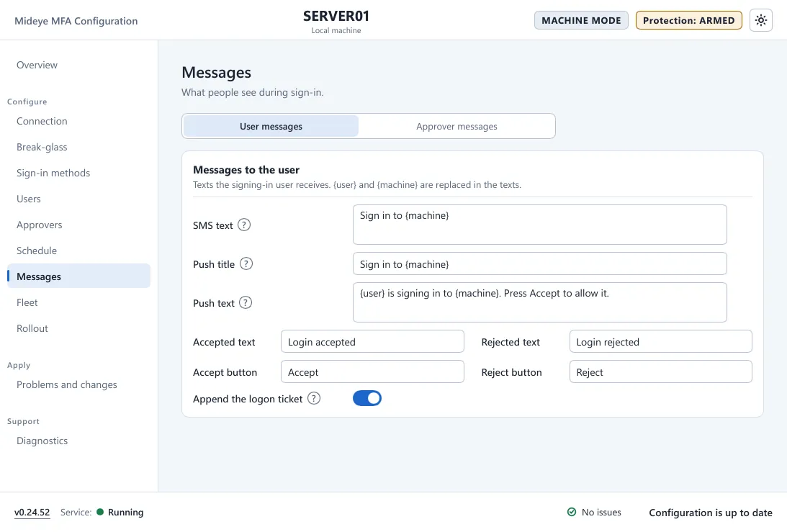Click Configuration is up to date status

[x=711, y=513]
